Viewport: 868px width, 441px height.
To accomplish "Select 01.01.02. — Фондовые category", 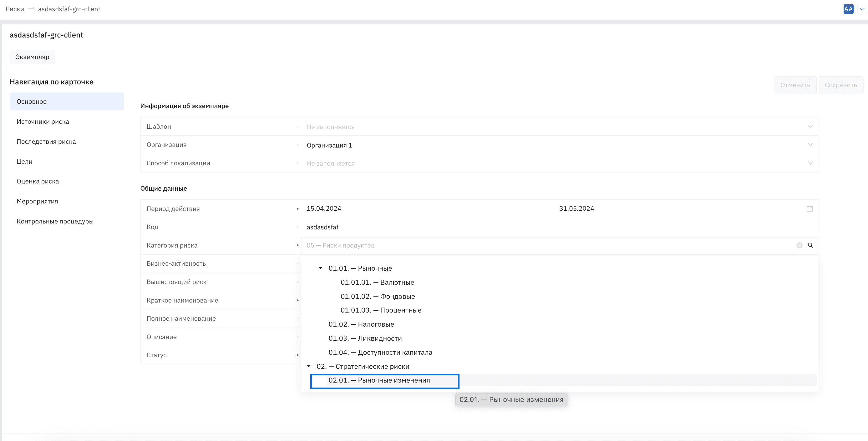I will coord(378,297).
